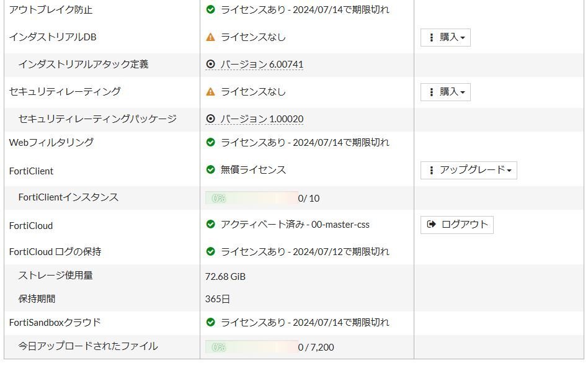Open 購入 dropdown for セキュリティレーティング

tap(445, 92)
